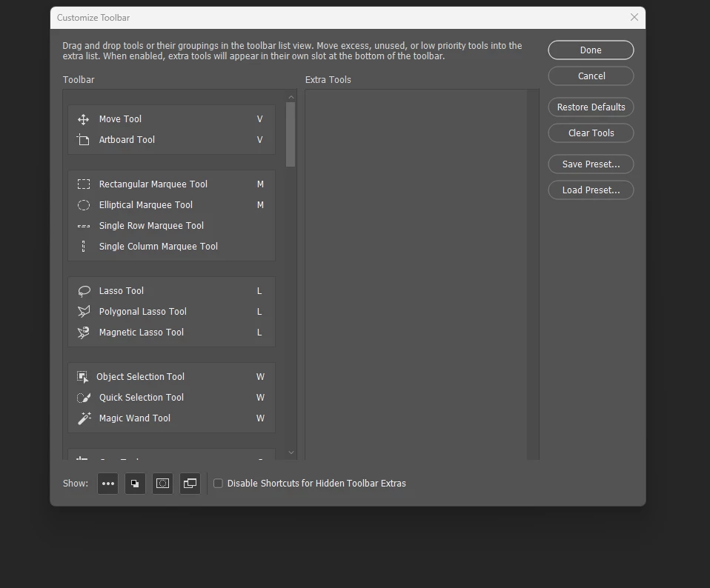Click the Polygonal Lasso Tool label

(142, 312)
